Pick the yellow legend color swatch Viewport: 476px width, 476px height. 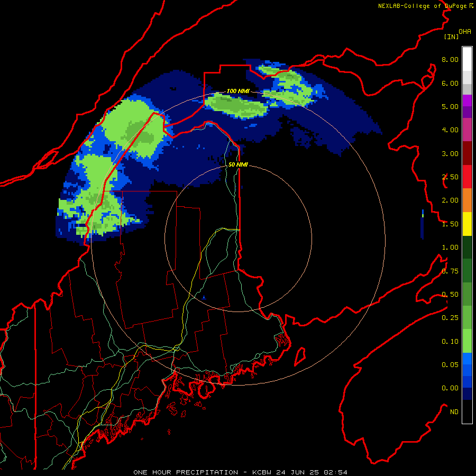coord(467,224)
